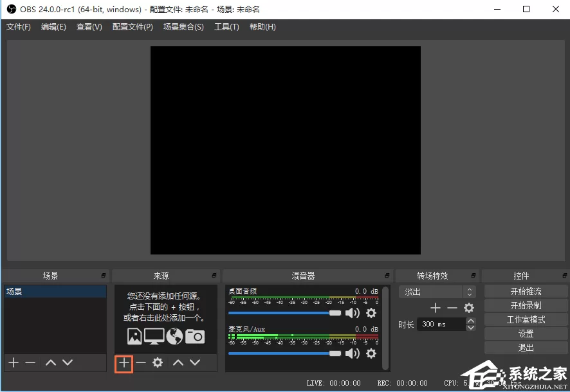This screenshot has width=570, height=392.
Task: Add a new scene in 场景 panel
Action: [x=14, y=362]
